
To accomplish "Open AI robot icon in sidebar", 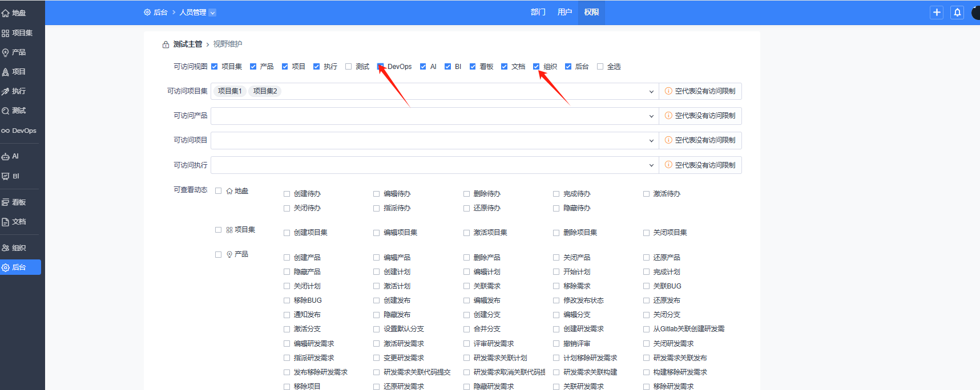I will (6, 157).
